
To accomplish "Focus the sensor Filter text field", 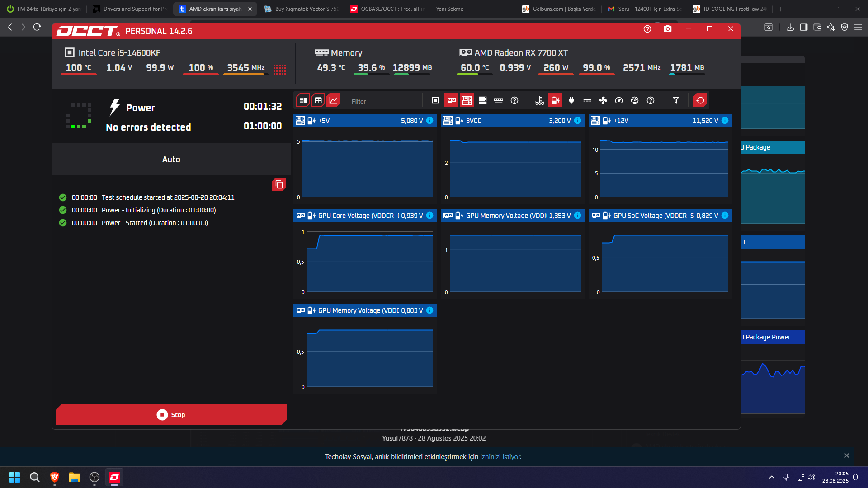I will tap(384, 101).
